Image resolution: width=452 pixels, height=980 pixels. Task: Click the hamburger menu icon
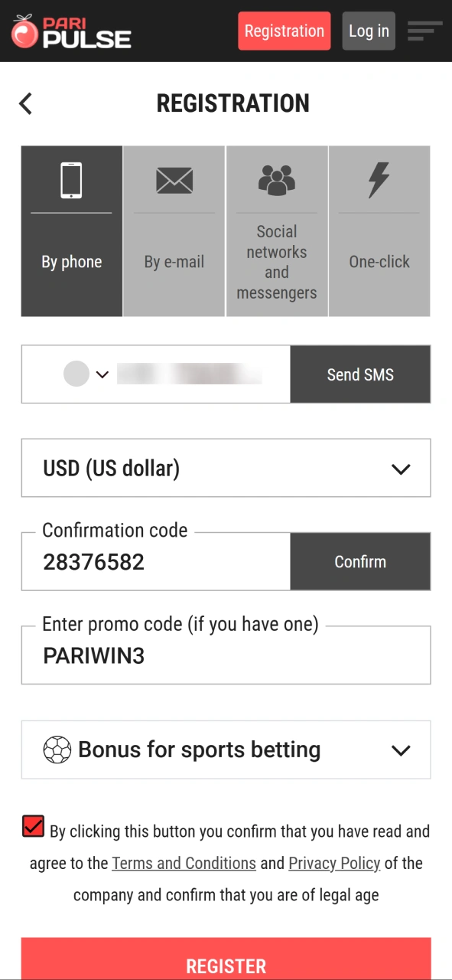coord(424,31)
